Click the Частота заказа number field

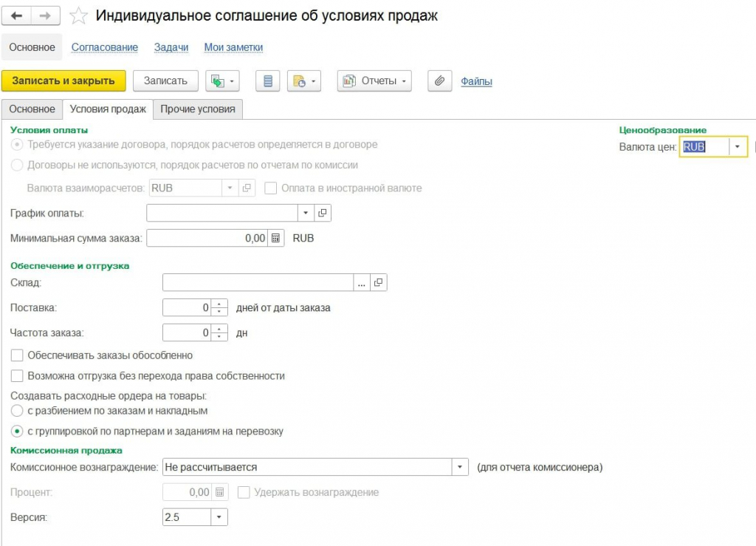pyautogui.click(x=187, y=332)
